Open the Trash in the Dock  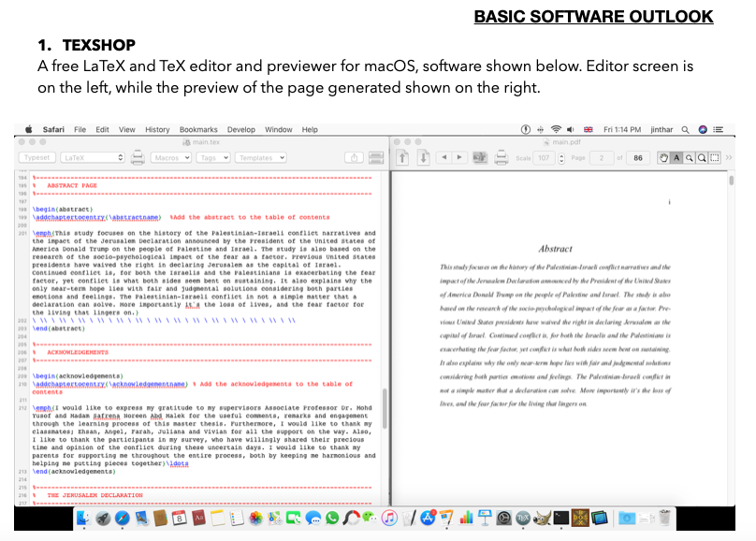tap(665, 518)
